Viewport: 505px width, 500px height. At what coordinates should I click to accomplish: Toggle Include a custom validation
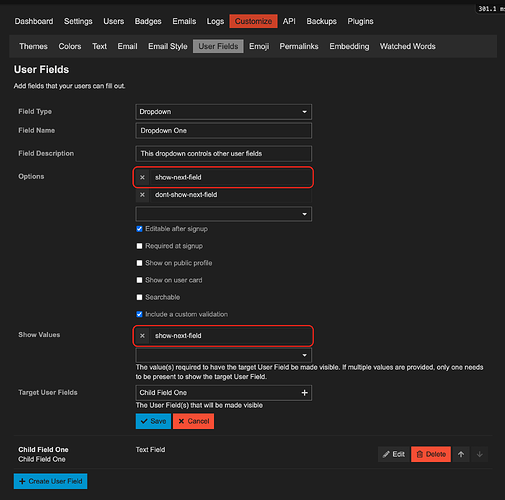click(x=139, y=314)
